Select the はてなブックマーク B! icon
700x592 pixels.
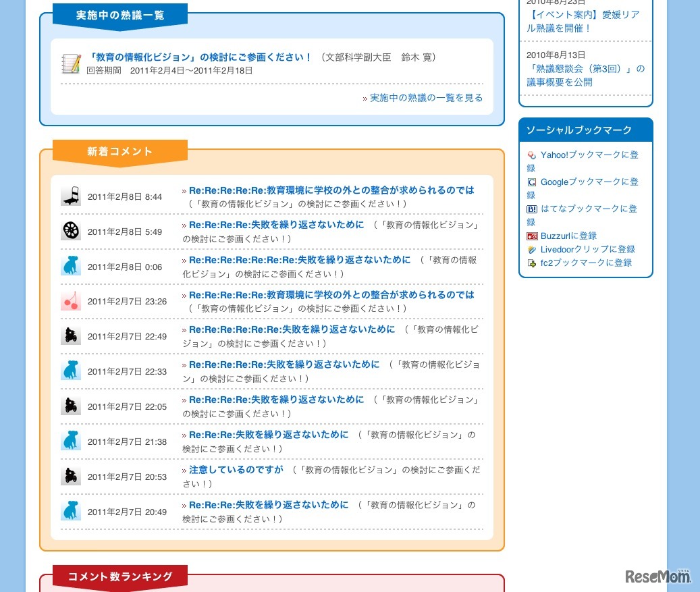click(531, 209)
